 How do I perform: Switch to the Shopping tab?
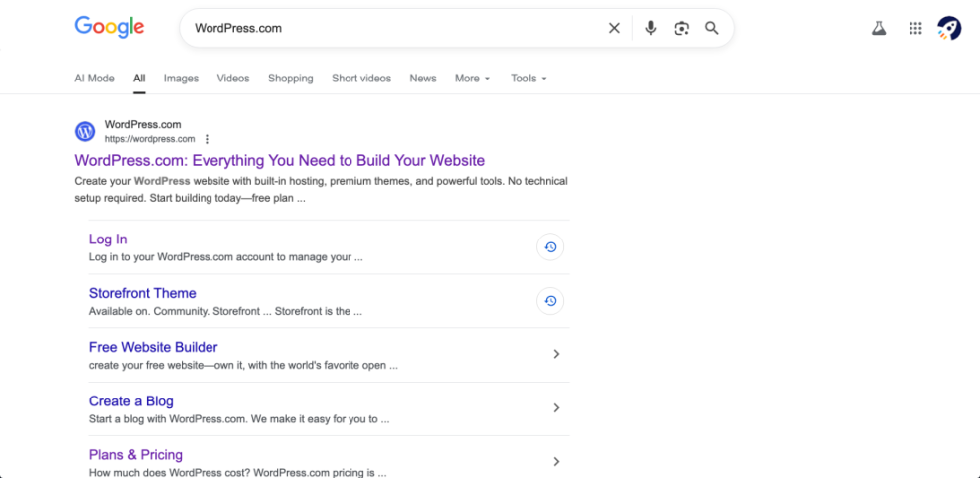[291, 79]
